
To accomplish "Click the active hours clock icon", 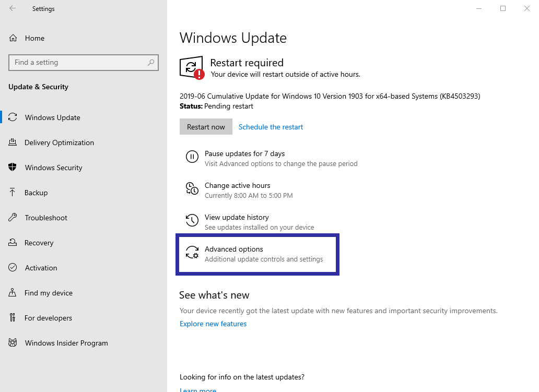I will pyautogui.click(x=192, y=188).
